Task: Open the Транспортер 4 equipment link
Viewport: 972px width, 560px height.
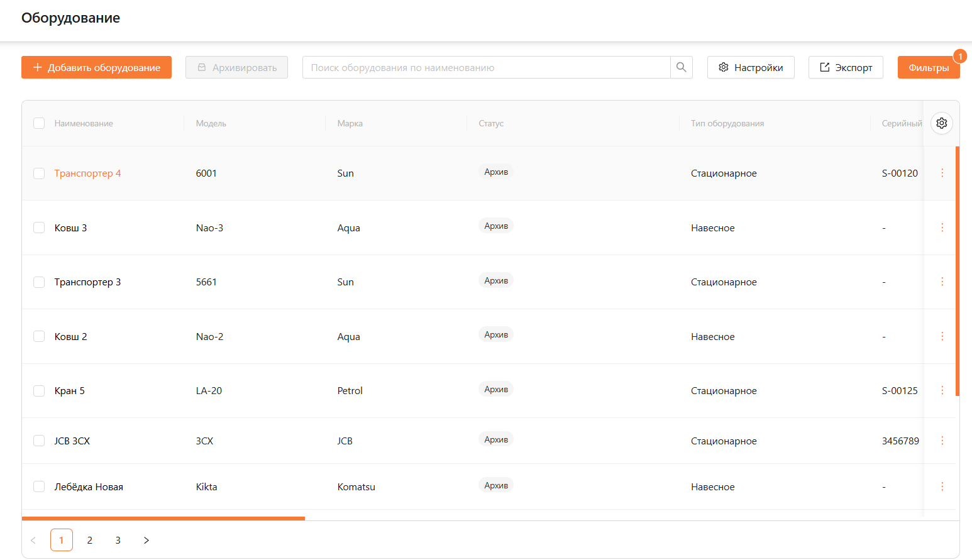Action: [87, 173]
